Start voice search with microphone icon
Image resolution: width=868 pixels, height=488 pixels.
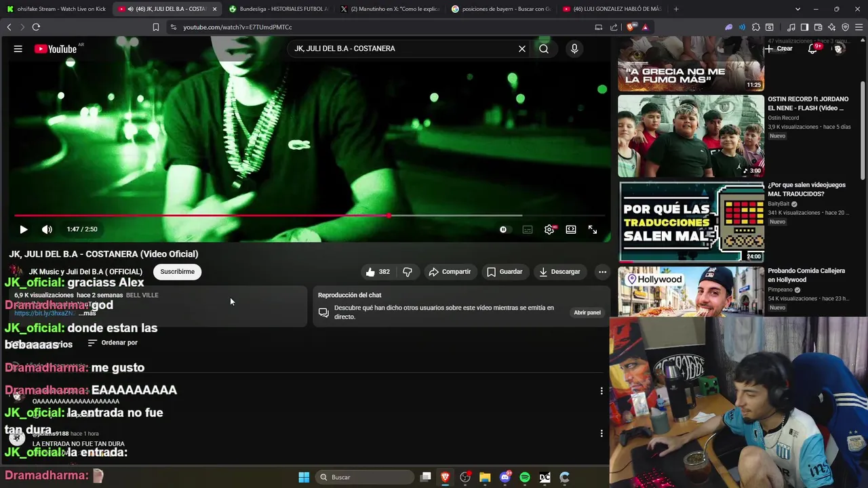(x=574, y=49)
